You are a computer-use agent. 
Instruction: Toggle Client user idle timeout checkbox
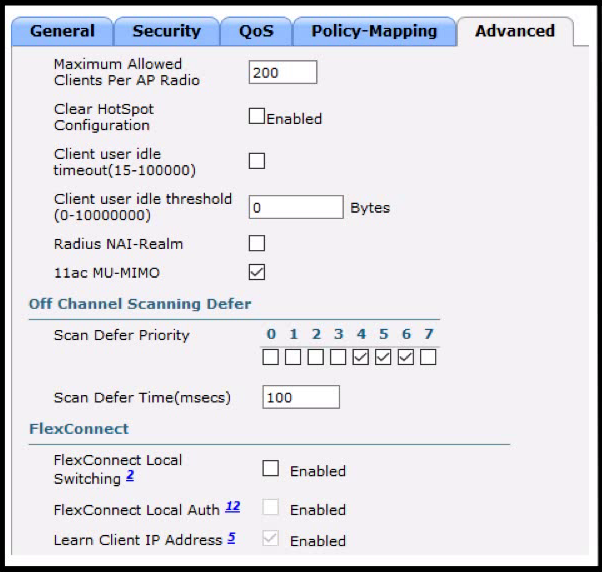pos(257,161)
